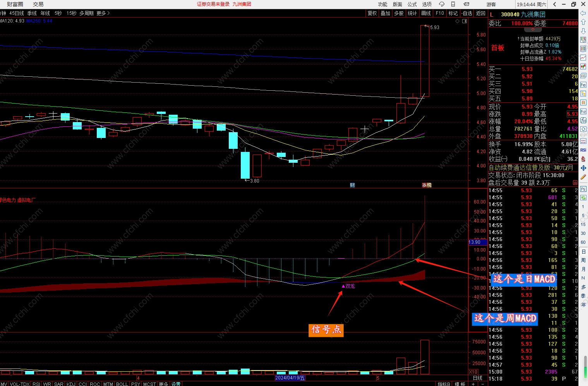Open the 多周期 multi-period option
Viewport: 588px width, 386px height.
[x=87, y=13]
